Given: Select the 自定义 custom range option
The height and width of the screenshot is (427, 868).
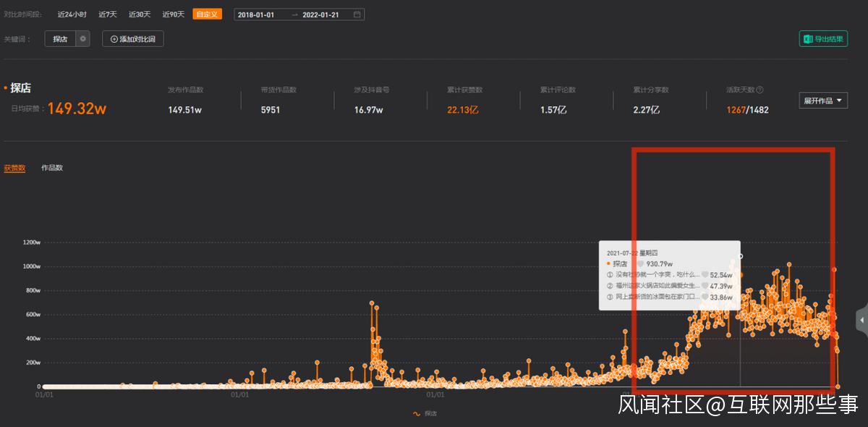Looking at the screenshot, I should [x=208, y=14].
